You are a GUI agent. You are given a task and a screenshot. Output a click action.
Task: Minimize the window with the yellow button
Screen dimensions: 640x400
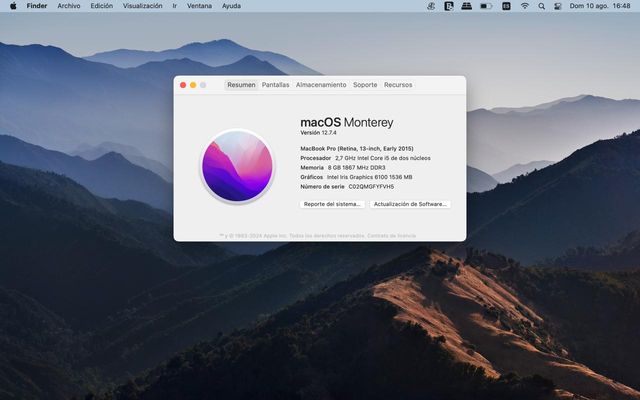tap(193, 85)
